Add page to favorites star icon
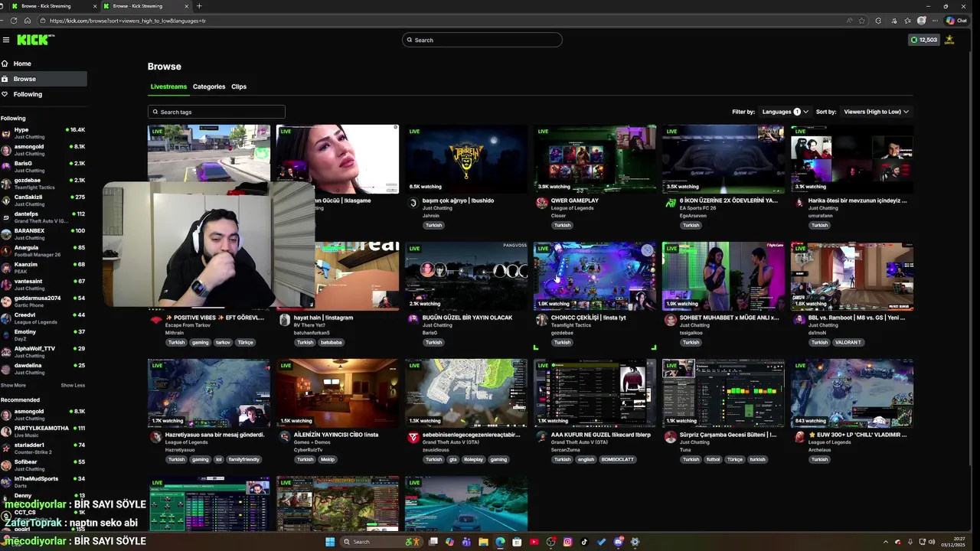Screen dimensions: 980x551 click(x=862, y=21)
